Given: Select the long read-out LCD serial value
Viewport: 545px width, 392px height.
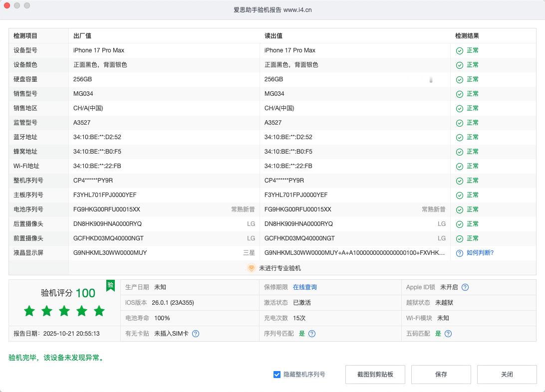Looking at the screenshot, I should point(354,253).
